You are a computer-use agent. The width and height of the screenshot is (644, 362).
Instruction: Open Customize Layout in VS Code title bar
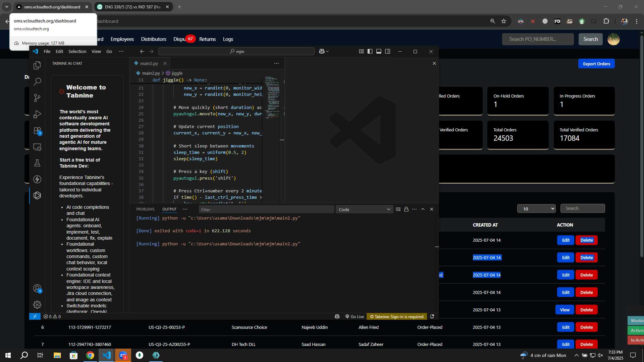pos(361,51)
